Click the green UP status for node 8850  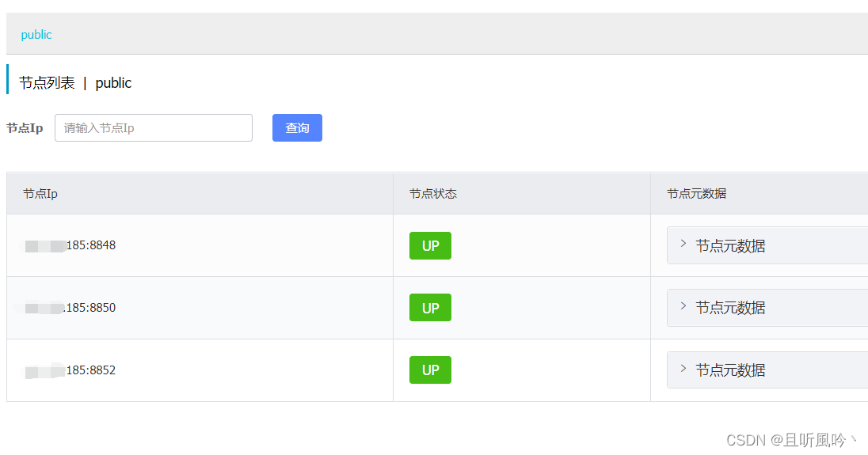coord(430,308)
